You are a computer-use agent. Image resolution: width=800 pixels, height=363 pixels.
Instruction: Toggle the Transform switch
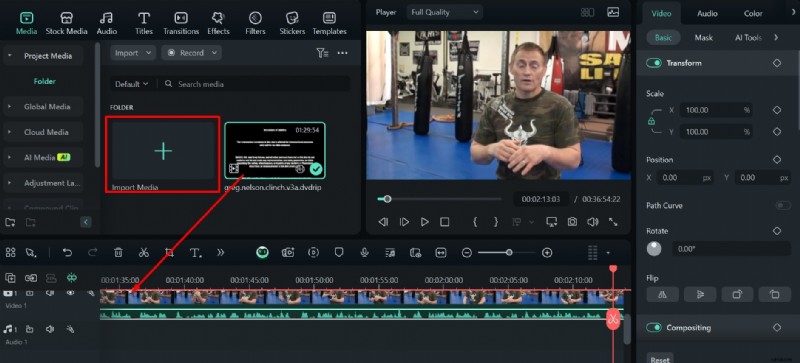tap(654, 63)
